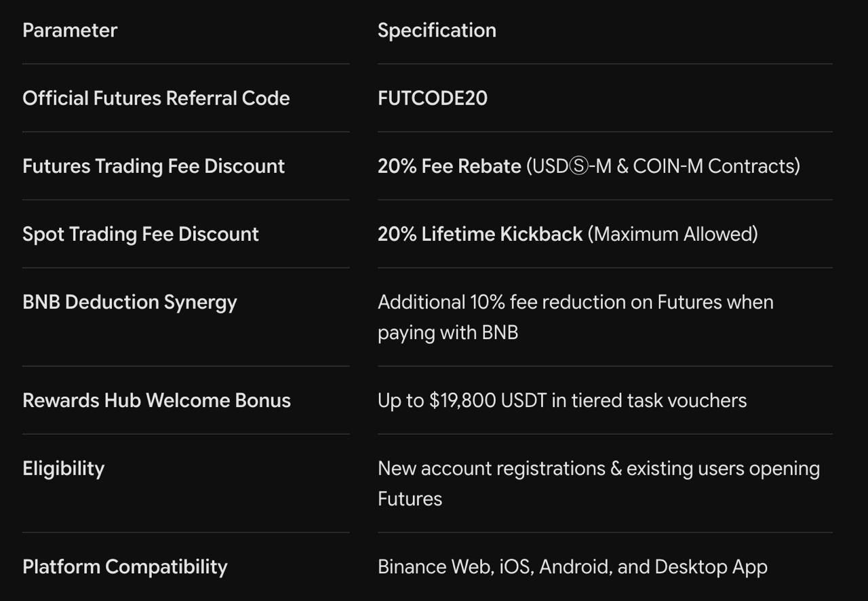
Task: Click the 20% Lifetime Kickback bold text
Action: pyautogui.click(x=480, y=234)
